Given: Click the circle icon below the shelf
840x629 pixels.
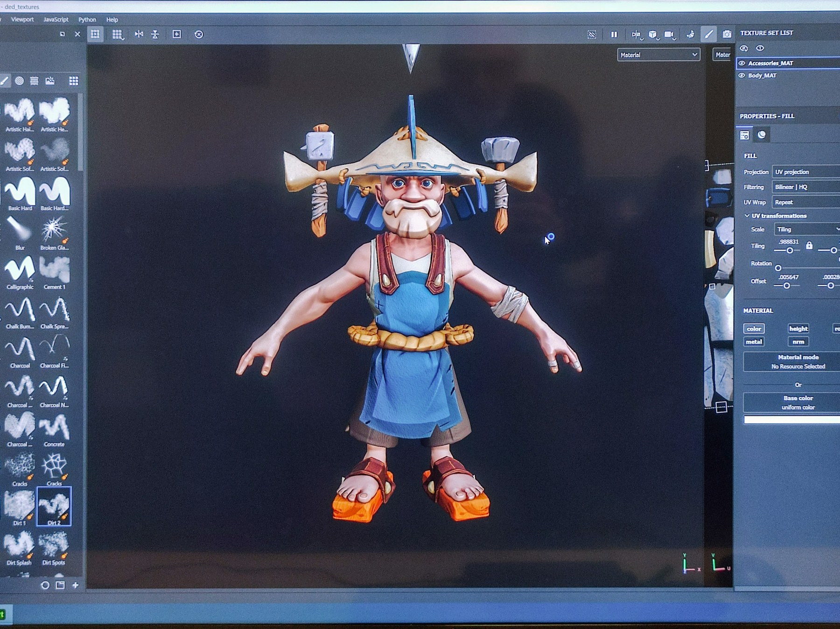Looking at the screenshot, I should 45,585.
